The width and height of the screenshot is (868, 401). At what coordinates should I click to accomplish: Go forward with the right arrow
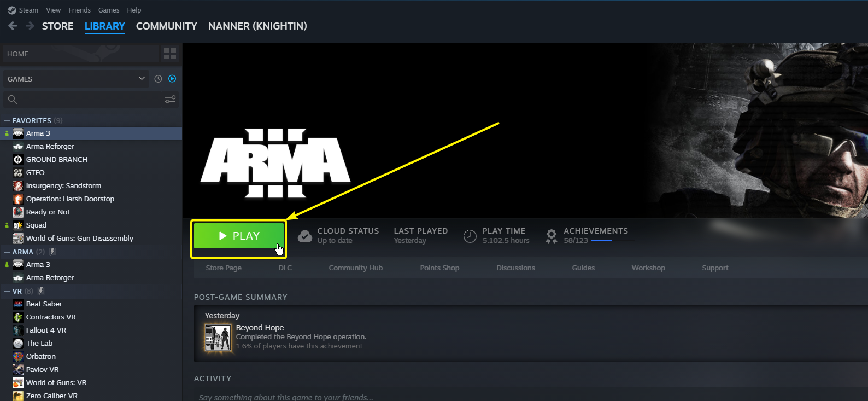(x=30, y=26)
